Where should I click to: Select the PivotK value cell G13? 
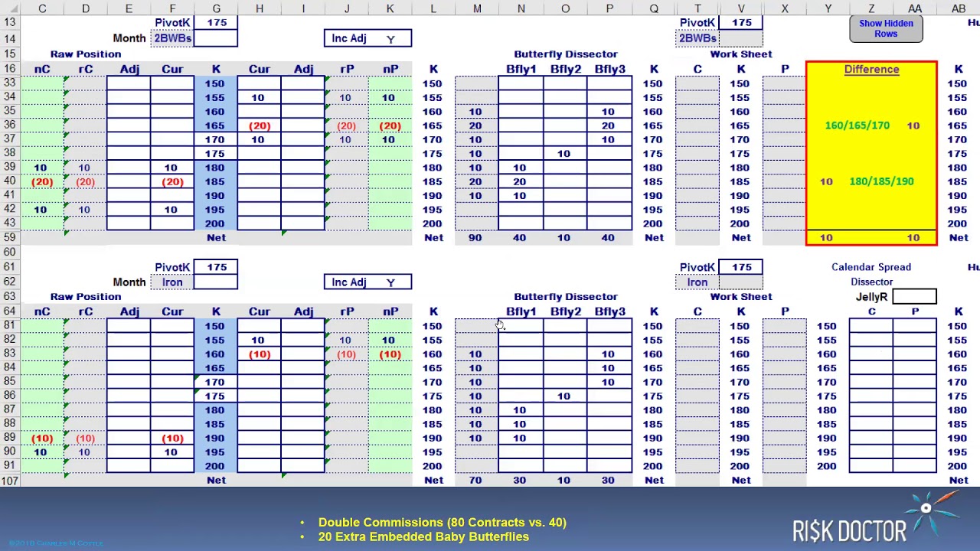point(216,23)
